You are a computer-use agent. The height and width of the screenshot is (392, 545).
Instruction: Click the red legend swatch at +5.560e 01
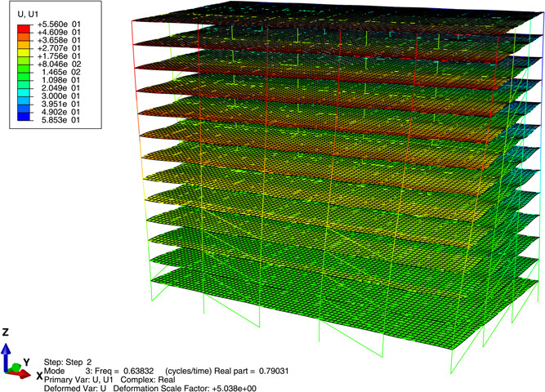(24, 29)
